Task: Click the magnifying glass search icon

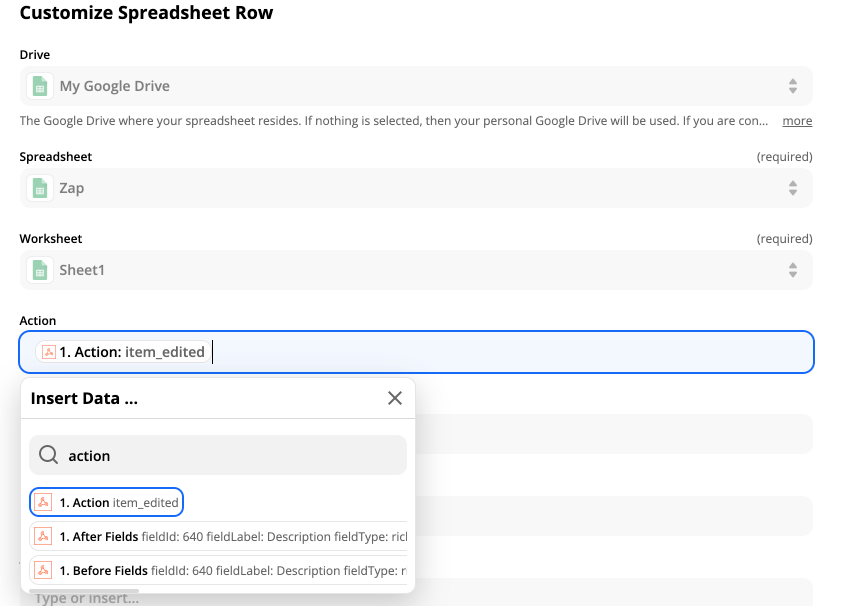Action: tap(48, 455)
